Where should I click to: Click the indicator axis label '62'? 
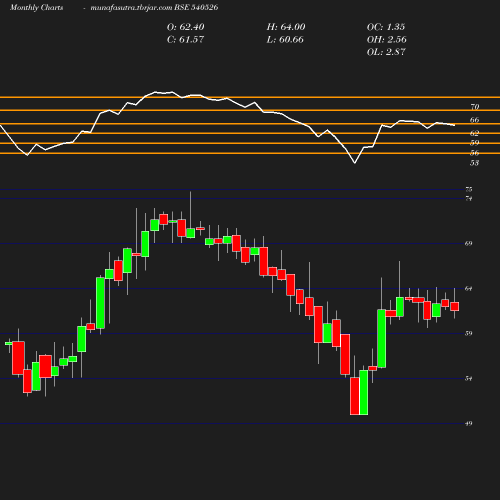(475, 133)
